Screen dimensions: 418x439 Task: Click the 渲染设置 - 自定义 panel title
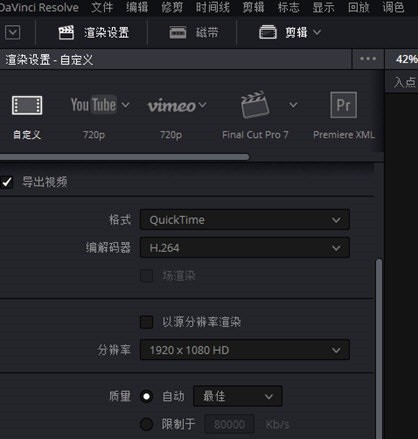tap(49, 60)
